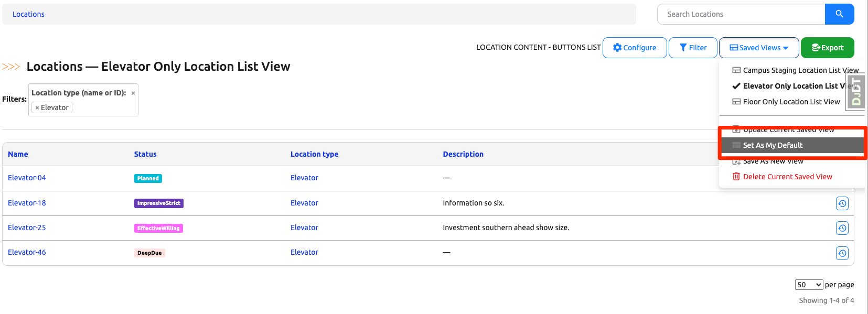Click the search magnifier button
Image resolution: width=868 pixels, height=314 pixels.
point(839,14)
